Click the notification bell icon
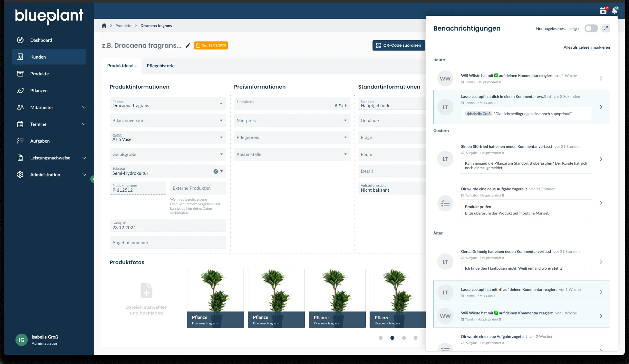 point(614,11)
